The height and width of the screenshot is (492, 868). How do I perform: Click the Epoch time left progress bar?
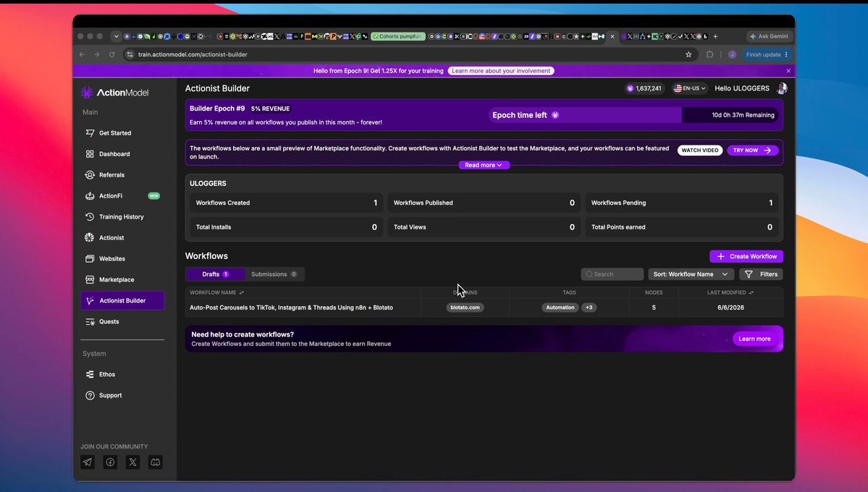pos(634,115)
